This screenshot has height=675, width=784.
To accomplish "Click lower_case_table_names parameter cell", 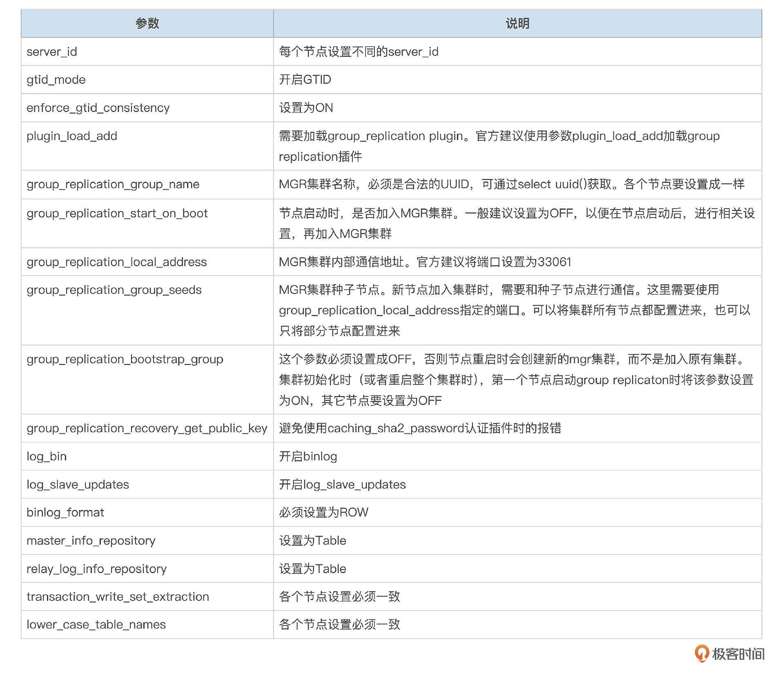I will point(96,625).
